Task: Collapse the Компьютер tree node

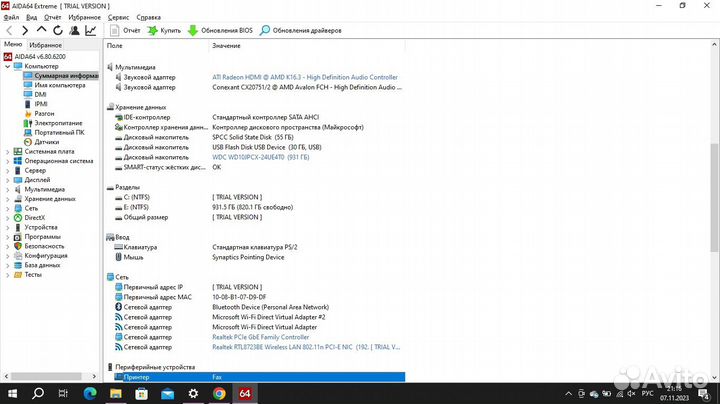Action: (7, 66)
